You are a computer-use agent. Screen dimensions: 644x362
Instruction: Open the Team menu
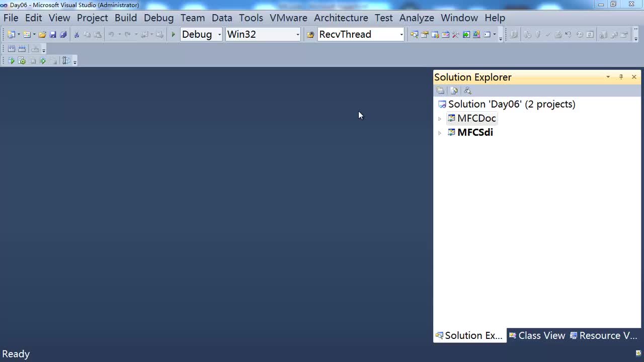(x=193, y=18)
